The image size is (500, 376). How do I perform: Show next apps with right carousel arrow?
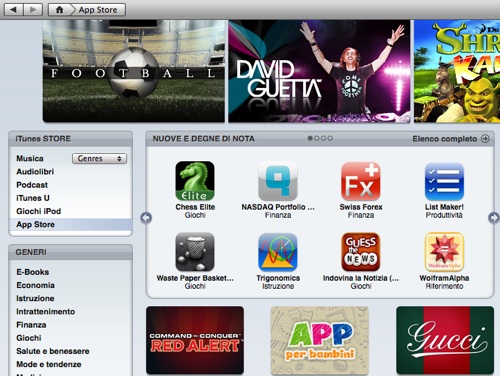point(493,218)
